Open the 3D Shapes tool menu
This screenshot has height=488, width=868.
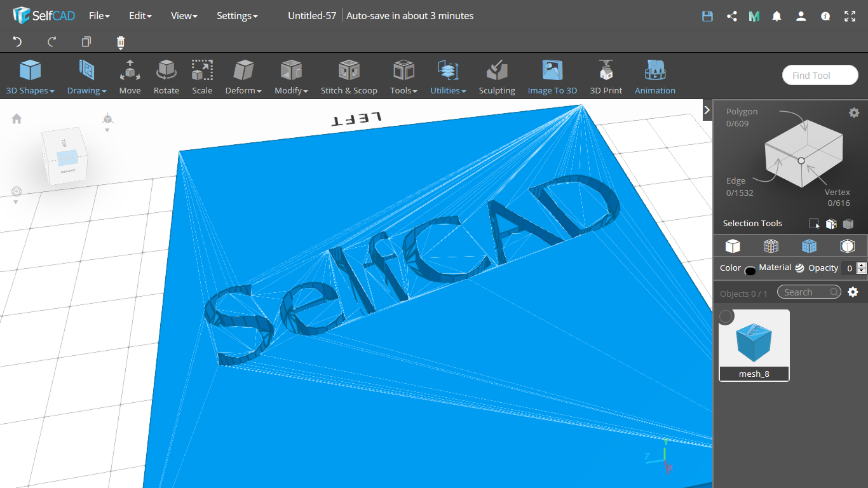30,77
